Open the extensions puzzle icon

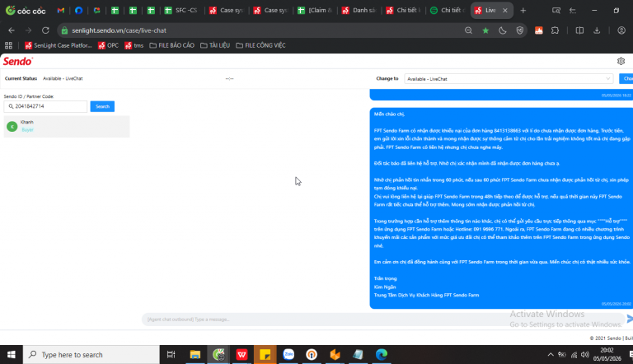pos(556,30)
